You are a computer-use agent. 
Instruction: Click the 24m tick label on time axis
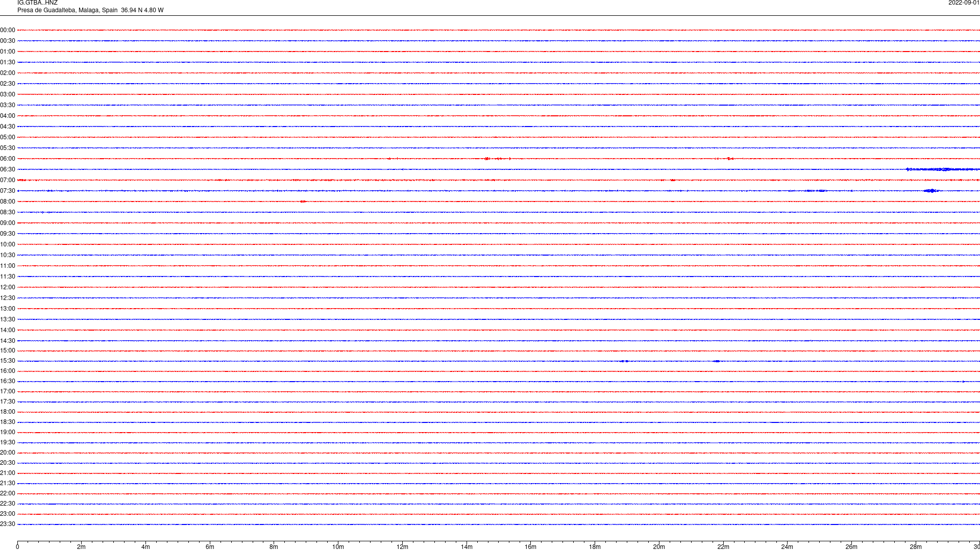[x=787, y=547]
